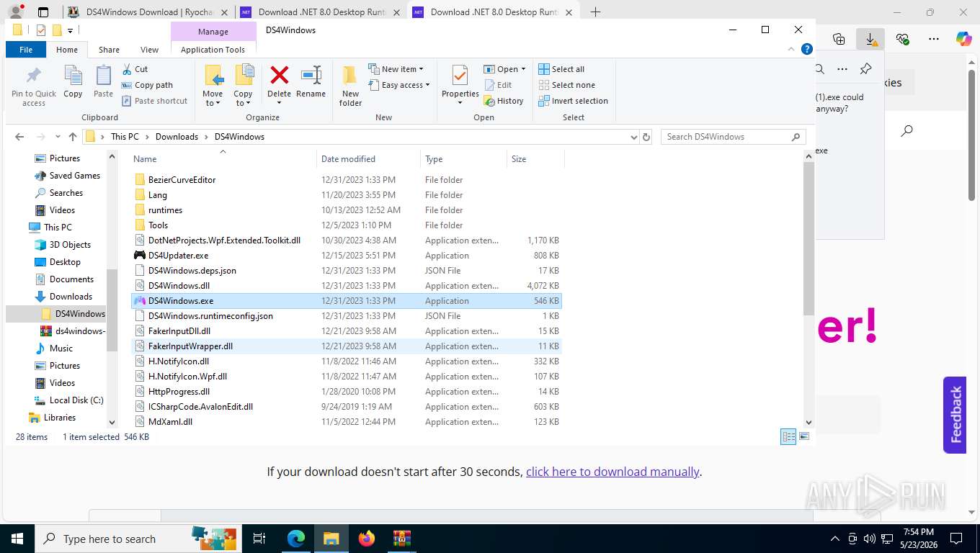Open Windows Start menu
Screen dimensions: 980x553
(x=17, y=539)
